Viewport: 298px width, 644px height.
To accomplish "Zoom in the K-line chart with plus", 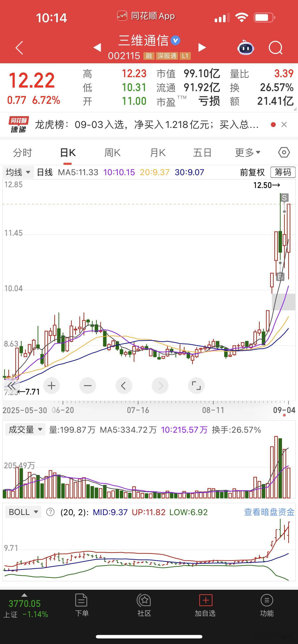I will pyautogui.click(x=51, y=386).
